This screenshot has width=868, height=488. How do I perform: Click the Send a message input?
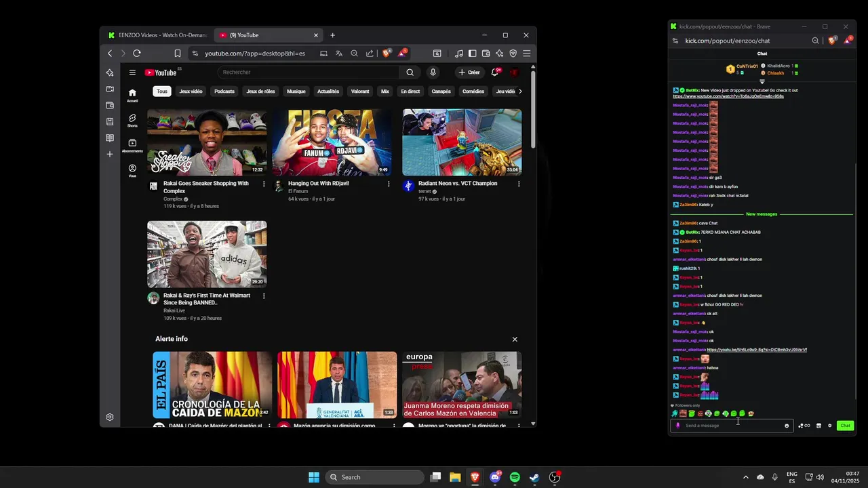click(x=732, y=426)
